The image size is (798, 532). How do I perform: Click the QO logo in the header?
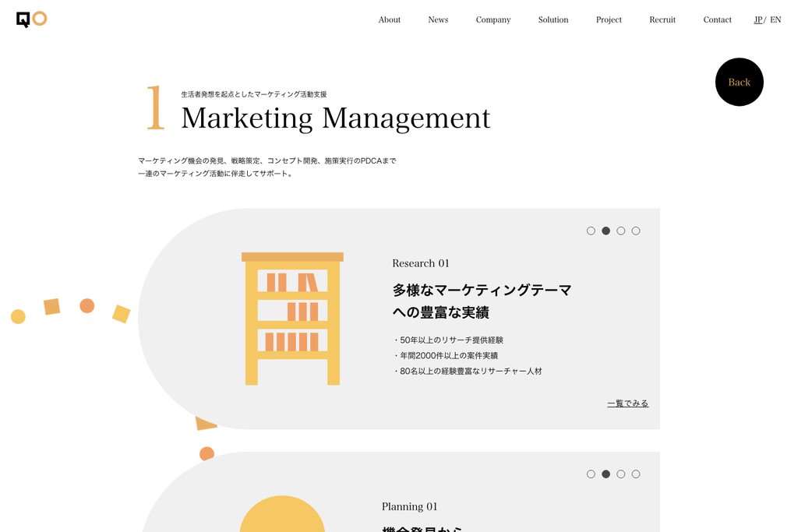point(31,19)
